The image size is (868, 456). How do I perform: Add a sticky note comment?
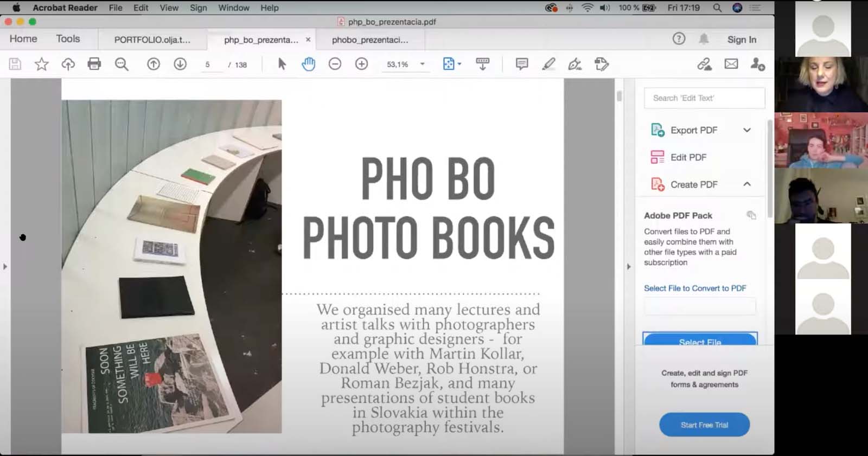pyautogui.click(x=522, y=64)
